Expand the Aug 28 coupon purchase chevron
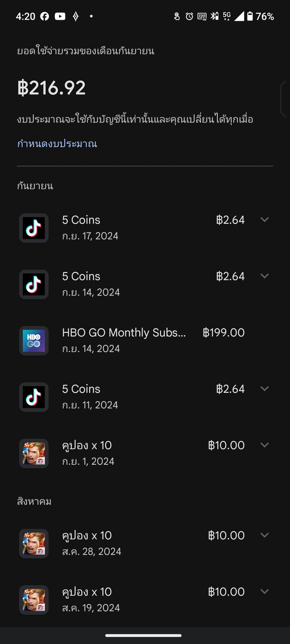 click(264, 535)
